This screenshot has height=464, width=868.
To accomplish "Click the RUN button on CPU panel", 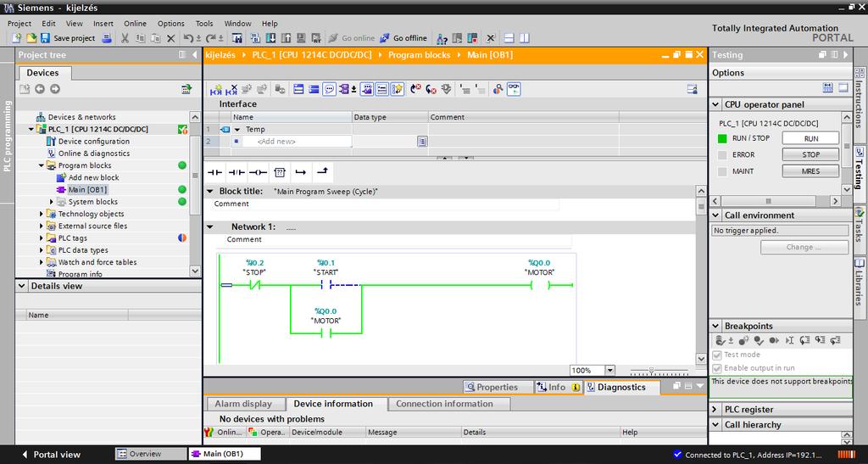I will pyautogui.click(x=810, y=138).
